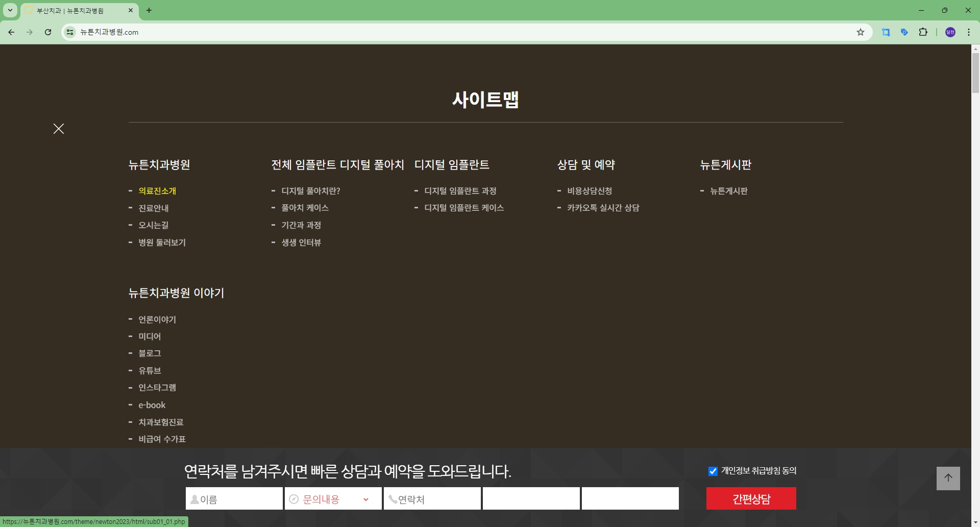This screenshot has width=980, height=527.
Task: Click the 달천 profile avatar
Action: point(950,32)
